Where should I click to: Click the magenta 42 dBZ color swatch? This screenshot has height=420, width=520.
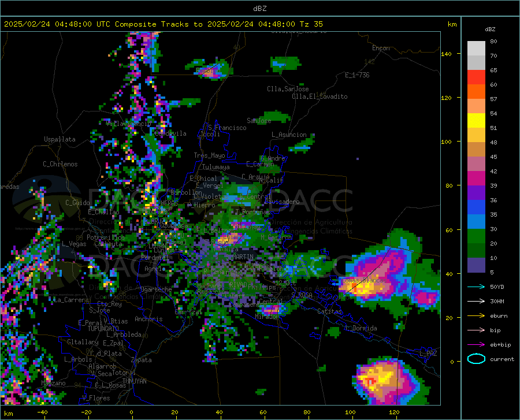476,179
